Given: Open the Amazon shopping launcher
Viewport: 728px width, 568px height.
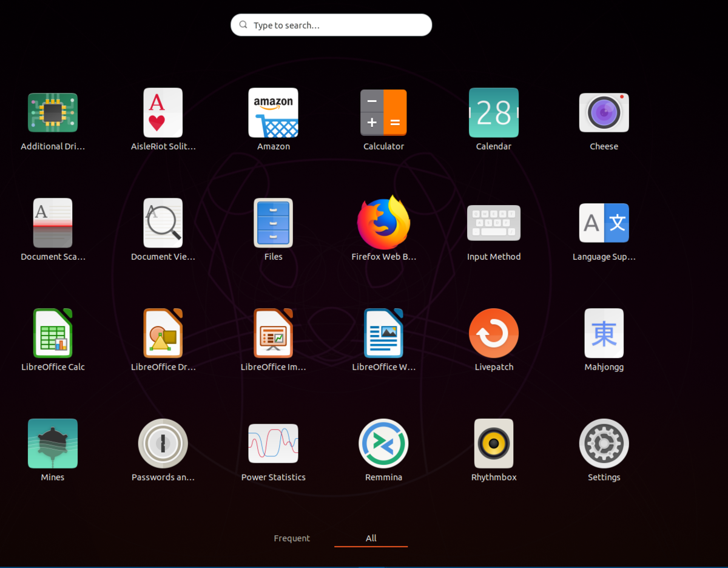Looking at the screenshot, I should (x=274, y=113).
